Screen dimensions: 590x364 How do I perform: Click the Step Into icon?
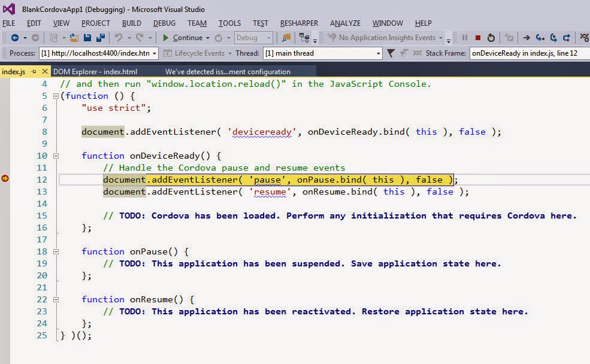click(540, 38)
